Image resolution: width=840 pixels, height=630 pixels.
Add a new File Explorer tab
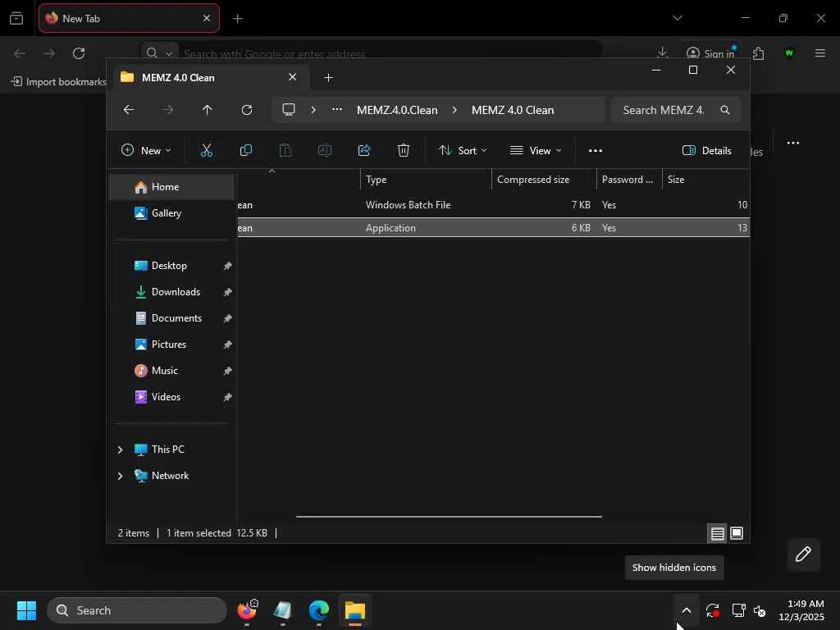point(329,78)
